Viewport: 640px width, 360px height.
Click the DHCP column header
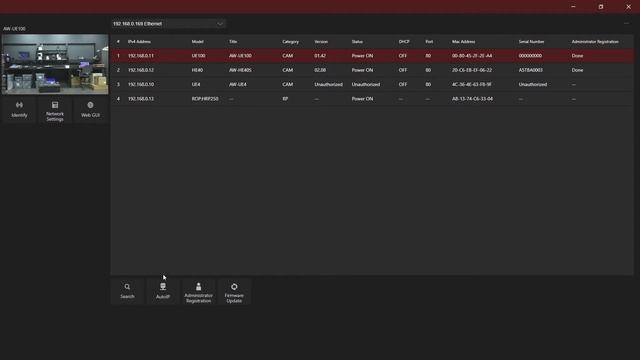pos(404,42)
